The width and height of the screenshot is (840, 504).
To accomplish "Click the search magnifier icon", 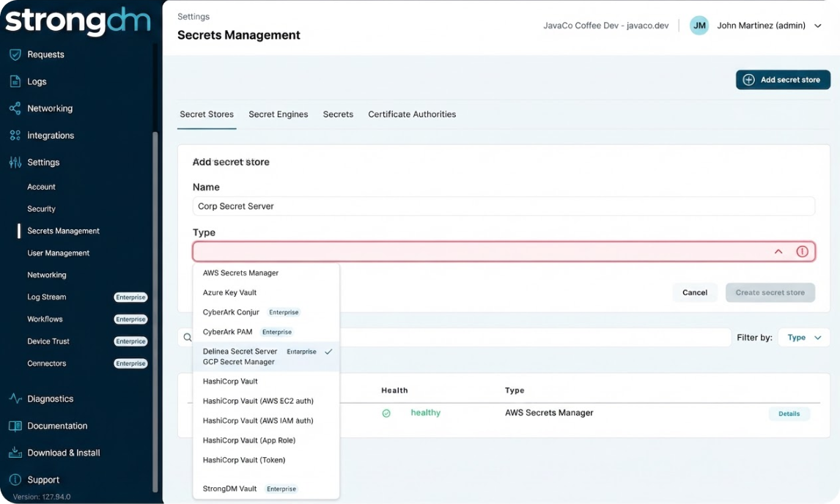I will click(188, 338).
